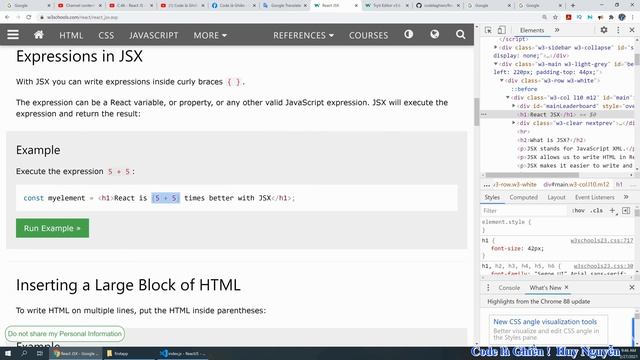Bookmark this page with the star icon
640x360 pixels.
(555, 17)
